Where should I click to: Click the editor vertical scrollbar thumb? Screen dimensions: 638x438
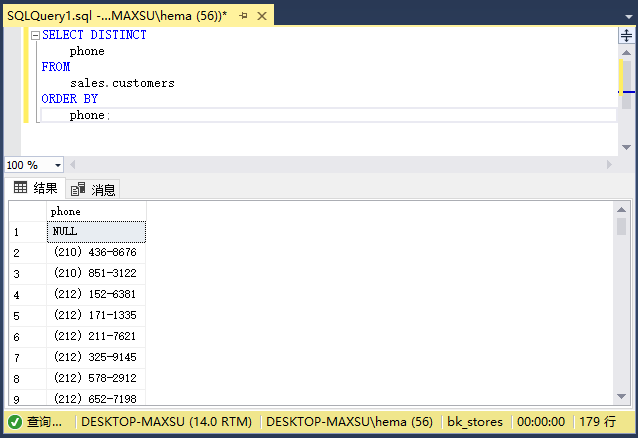coord(626,85)
